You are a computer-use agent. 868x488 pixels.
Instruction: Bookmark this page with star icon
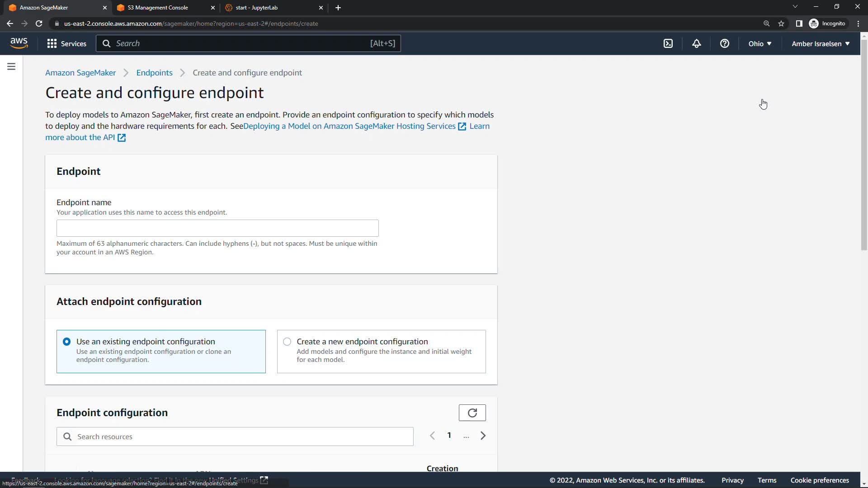pyautogui.click(x=781, y=23)
